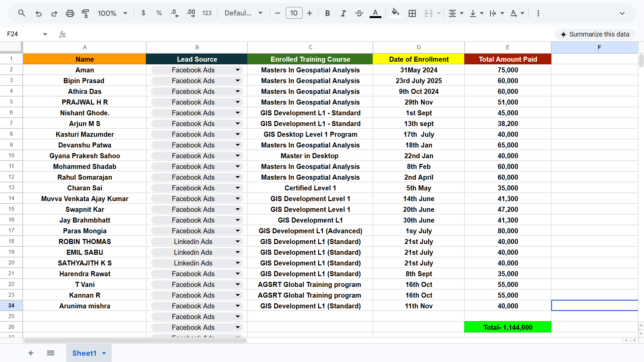Open the fill color bucket
Screen dimensions: 644x362
tap(395, 13)
